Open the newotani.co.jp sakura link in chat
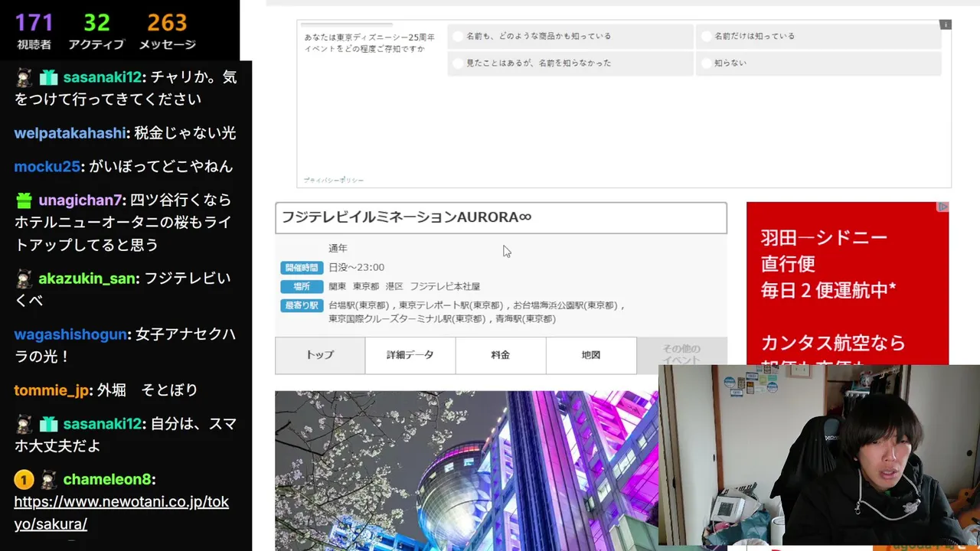Screen dimensions: 980x551 tap(121, 513)
